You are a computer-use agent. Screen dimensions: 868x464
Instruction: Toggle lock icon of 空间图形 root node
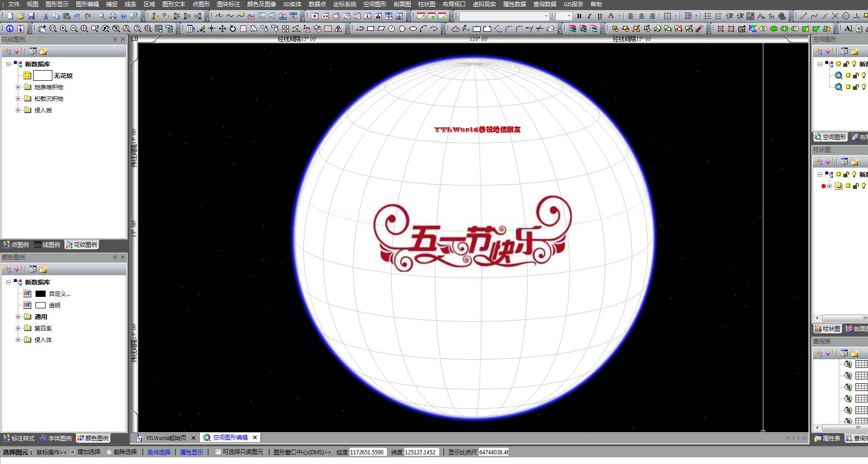tap(846, 64)
